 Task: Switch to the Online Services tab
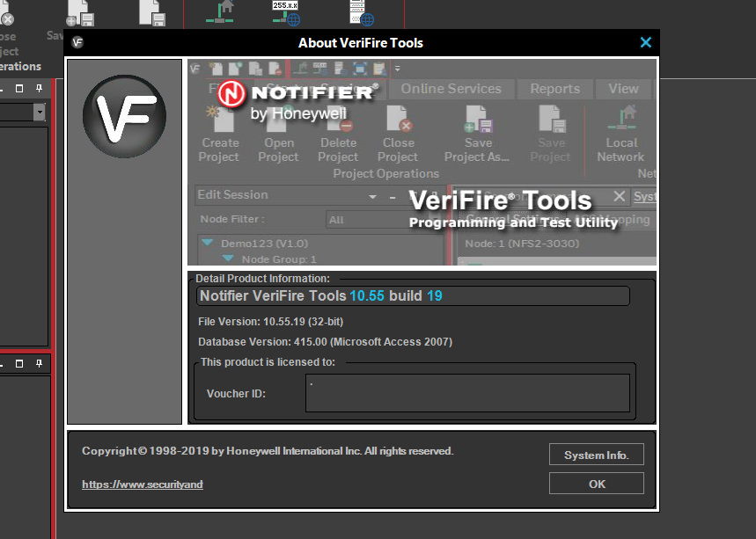[x=451, y=88]
